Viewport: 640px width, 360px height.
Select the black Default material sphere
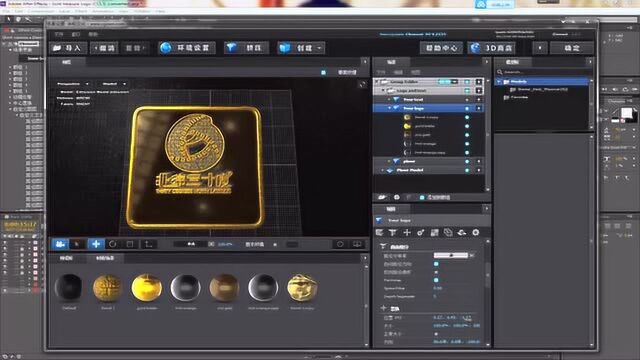pos(69,287)
